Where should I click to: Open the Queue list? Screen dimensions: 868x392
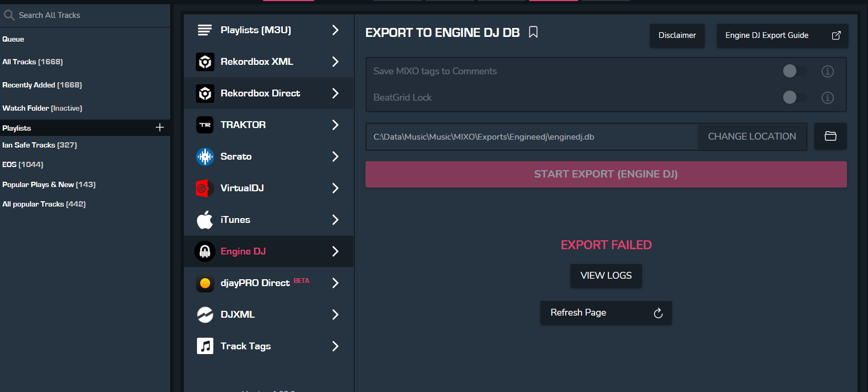pyautogui.click(x=13, y=39)
